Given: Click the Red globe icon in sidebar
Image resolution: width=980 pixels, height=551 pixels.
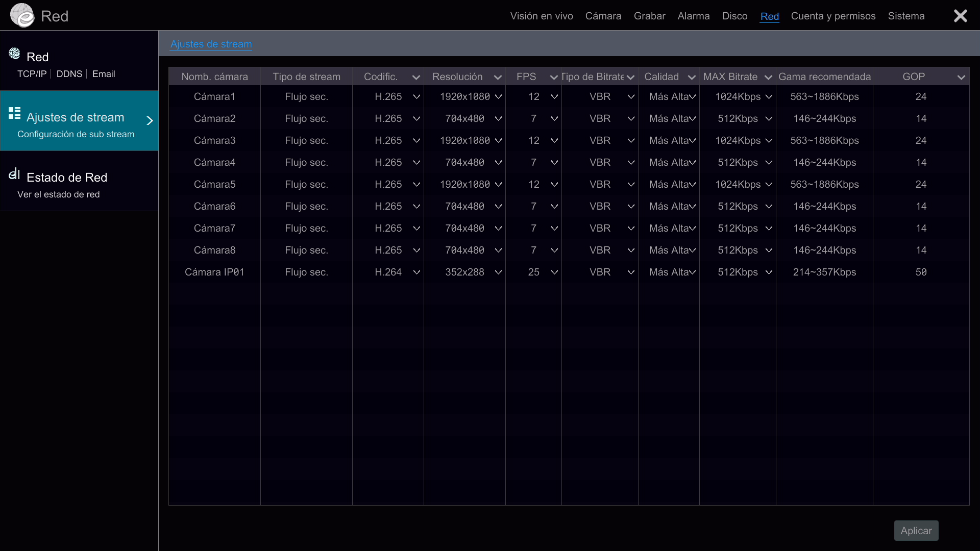Looking at the screenshot, I should 14,53.
